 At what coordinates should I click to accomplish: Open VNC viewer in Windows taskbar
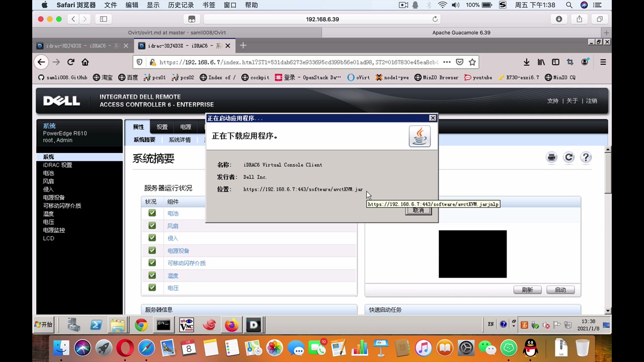[x=187, y=325]
